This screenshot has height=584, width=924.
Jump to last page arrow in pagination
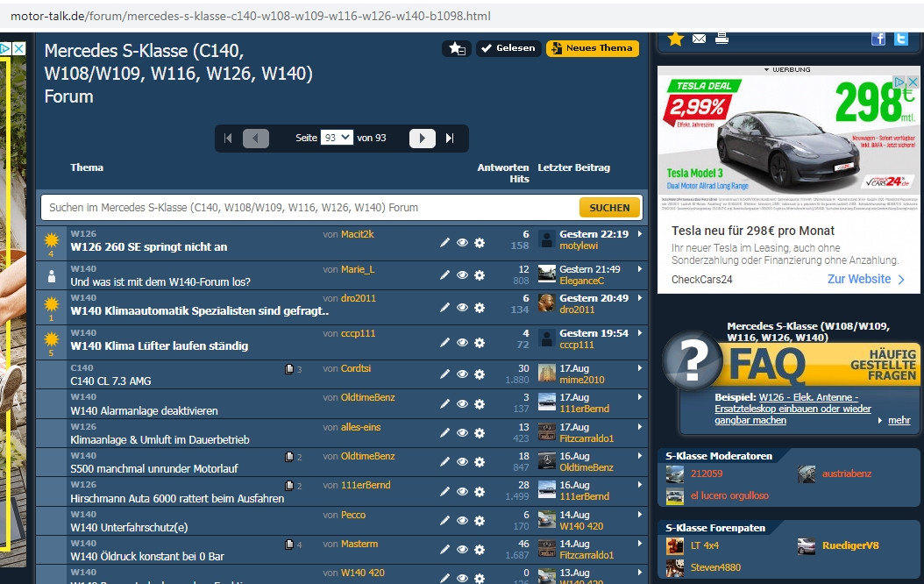(x=450, y=138)
